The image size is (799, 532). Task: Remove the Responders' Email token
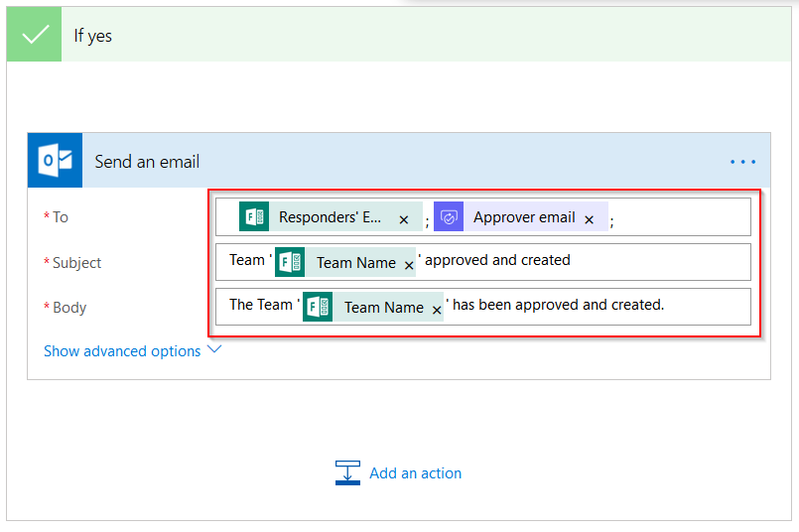[x=404, y=219]
